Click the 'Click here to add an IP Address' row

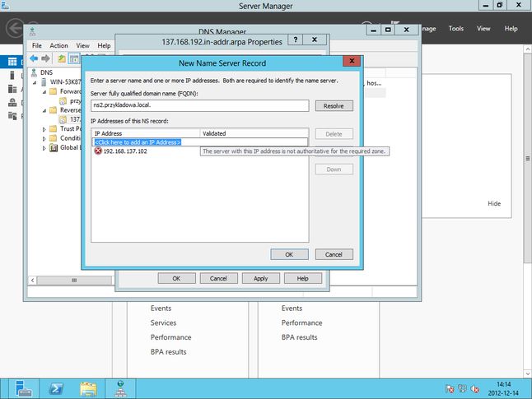pyautogui.click(x=200, y=142)
